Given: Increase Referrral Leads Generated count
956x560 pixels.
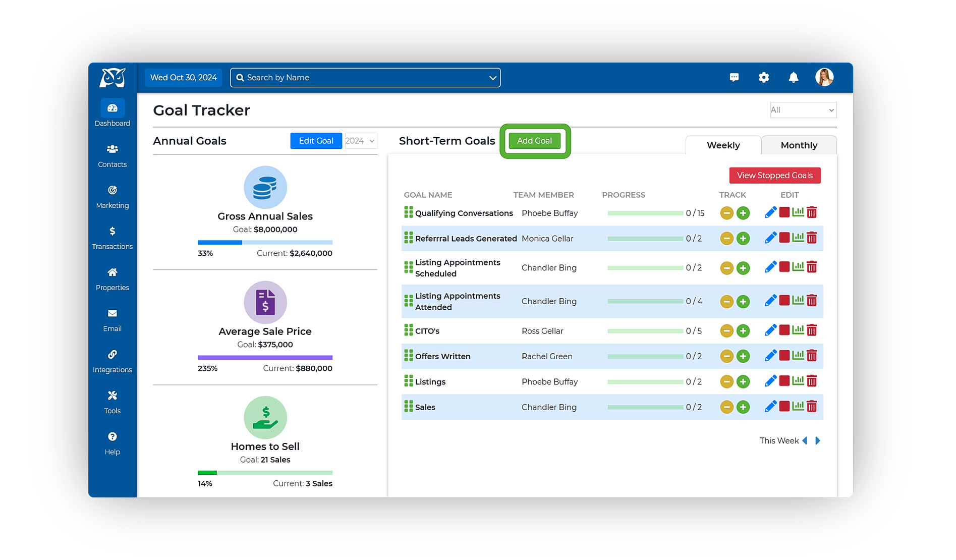Looking at the screenshot, I should coord(743,238).
